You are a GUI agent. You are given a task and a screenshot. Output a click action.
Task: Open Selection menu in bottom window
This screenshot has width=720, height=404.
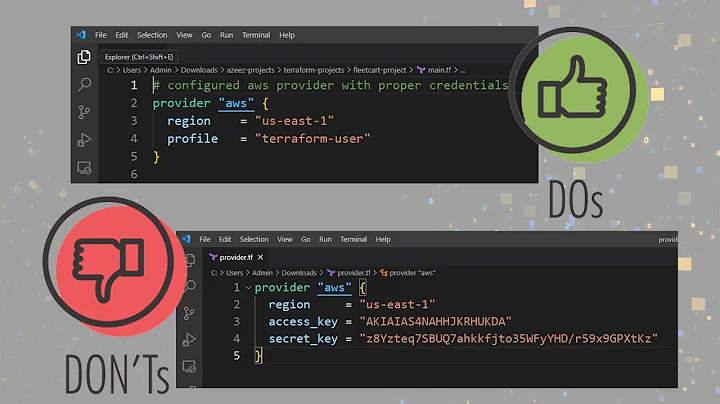point(254,239)
